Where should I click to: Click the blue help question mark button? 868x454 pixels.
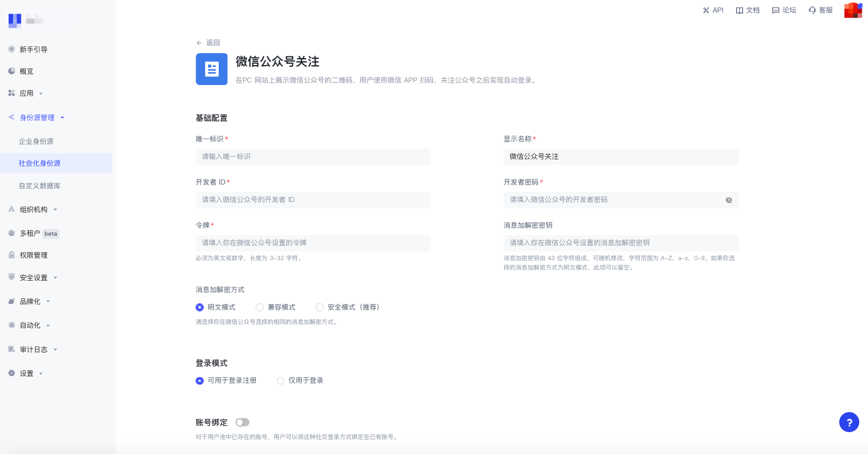849,422
